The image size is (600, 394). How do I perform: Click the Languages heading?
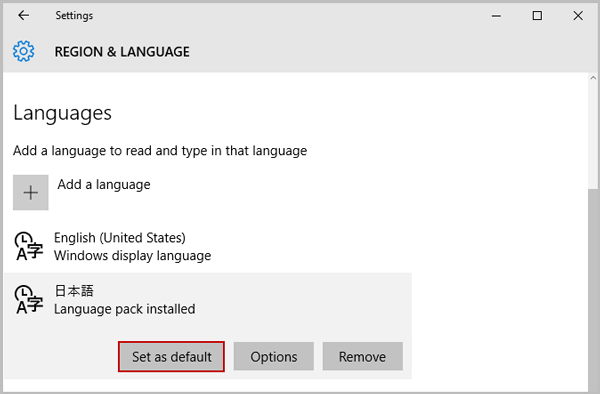coord(62,113)
